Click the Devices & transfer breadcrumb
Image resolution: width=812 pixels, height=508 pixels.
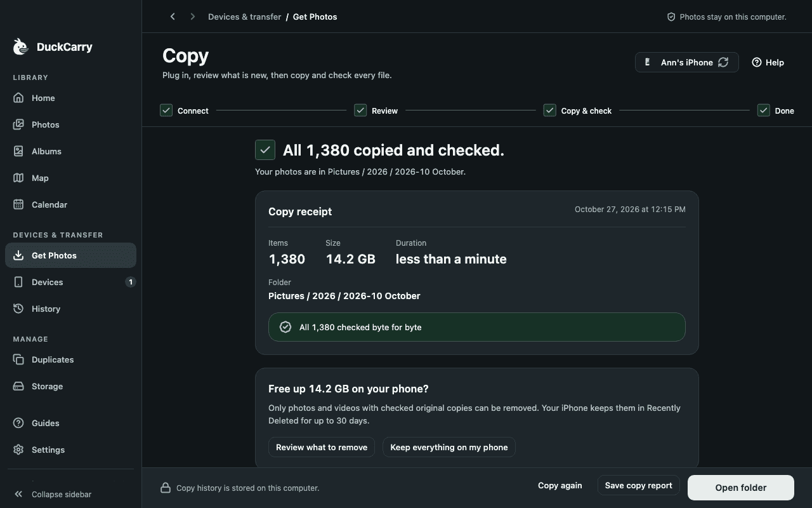(245, 17)
